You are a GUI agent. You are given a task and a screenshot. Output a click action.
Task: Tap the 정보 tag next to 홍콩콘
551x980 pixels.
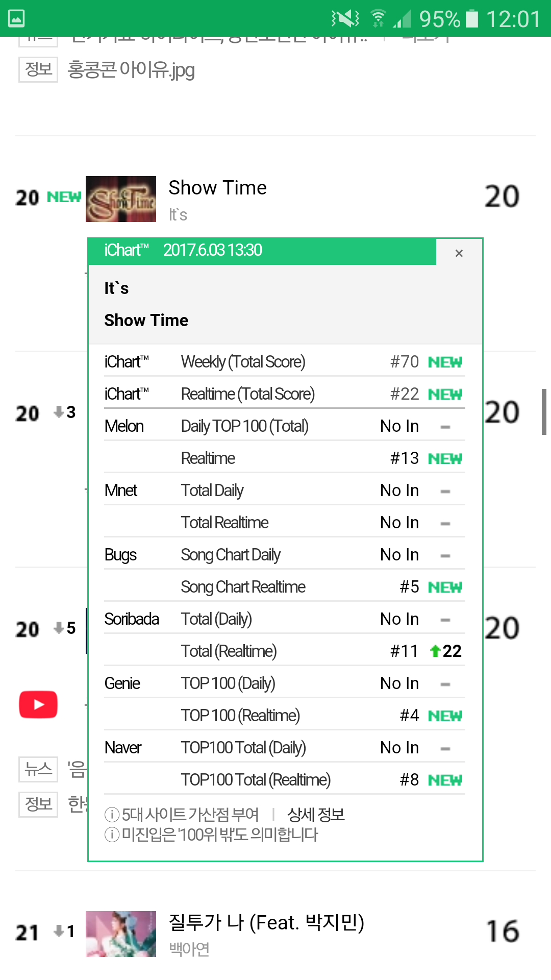click(x=38, y=69)
